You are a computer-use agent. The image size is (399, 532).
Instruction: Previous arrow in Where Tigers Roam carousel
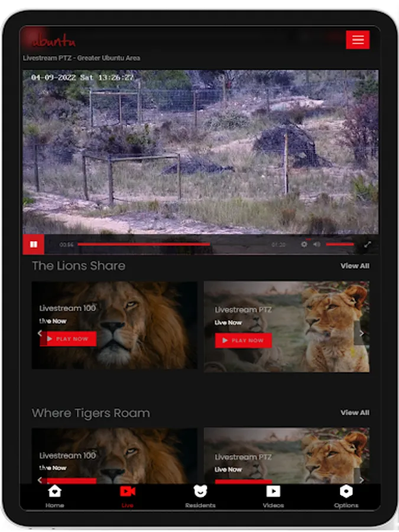tap(40, 480)
